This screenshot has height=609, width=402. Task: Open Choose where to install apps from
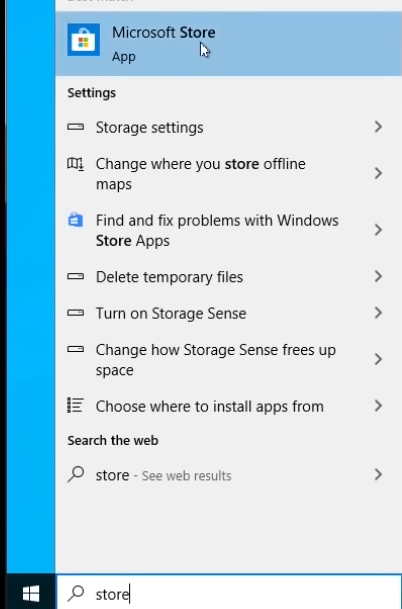[x=229, y=406]
